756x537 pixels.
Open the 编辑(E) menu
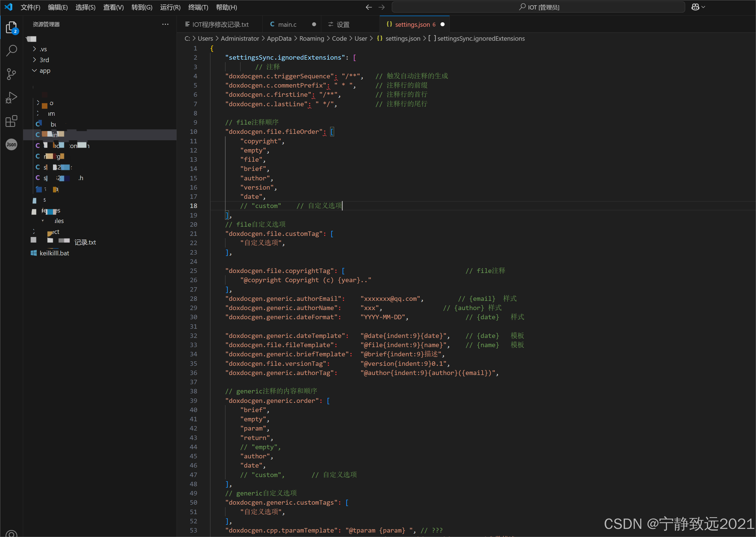(58, 7)
